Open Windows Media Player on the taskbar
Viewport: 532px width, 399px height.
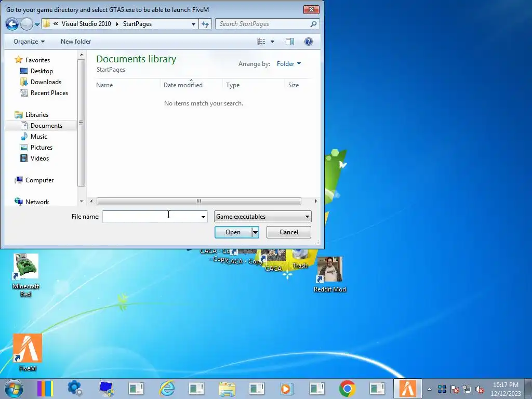coord(286,389)
